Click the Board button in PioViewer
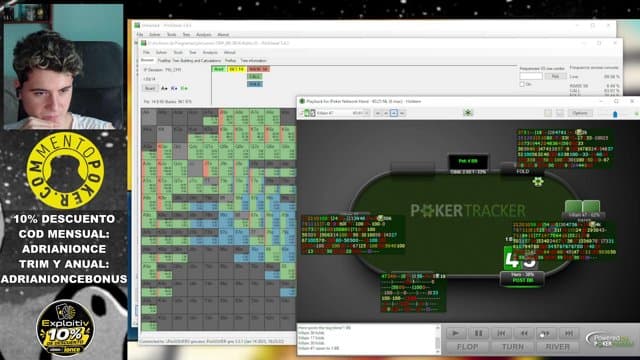This screenshot has height=360, width=640. tap(150, 88)
